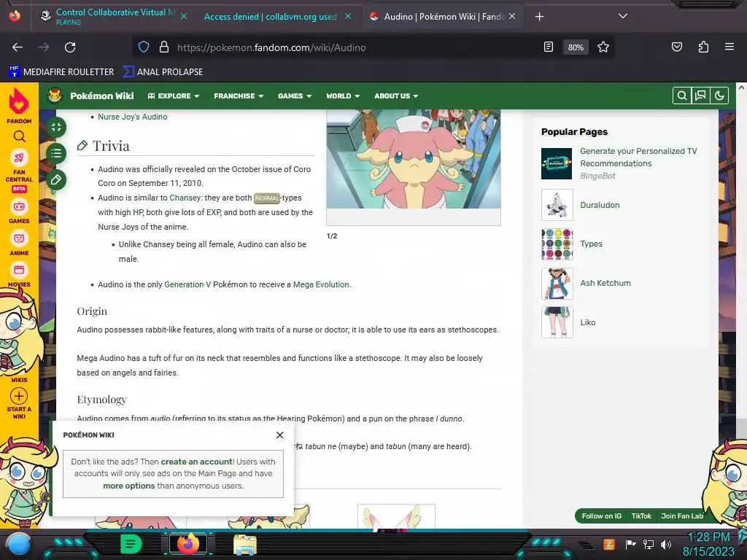Open the Mega Evolution link
The image size is (747, 560).
(x=321, y=284)
